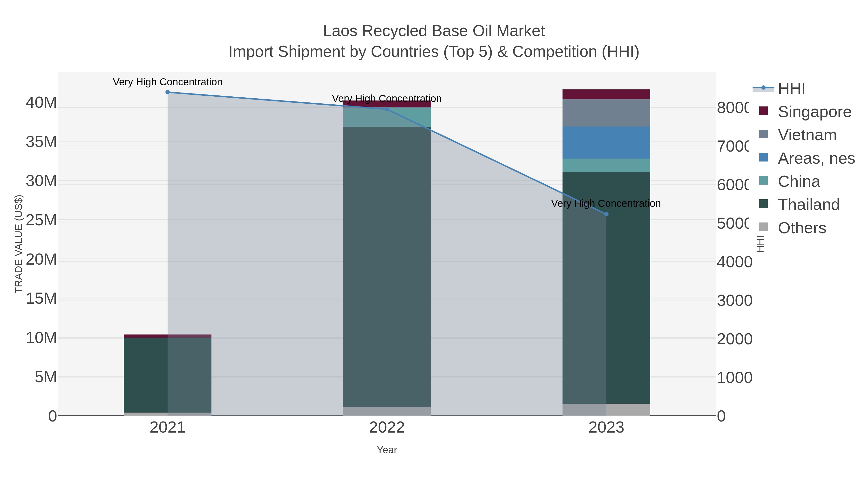Click the 25M y-axis tick label
Image resolution: width=868 pixels, height=488 pixels.
(x=41, y=220)
